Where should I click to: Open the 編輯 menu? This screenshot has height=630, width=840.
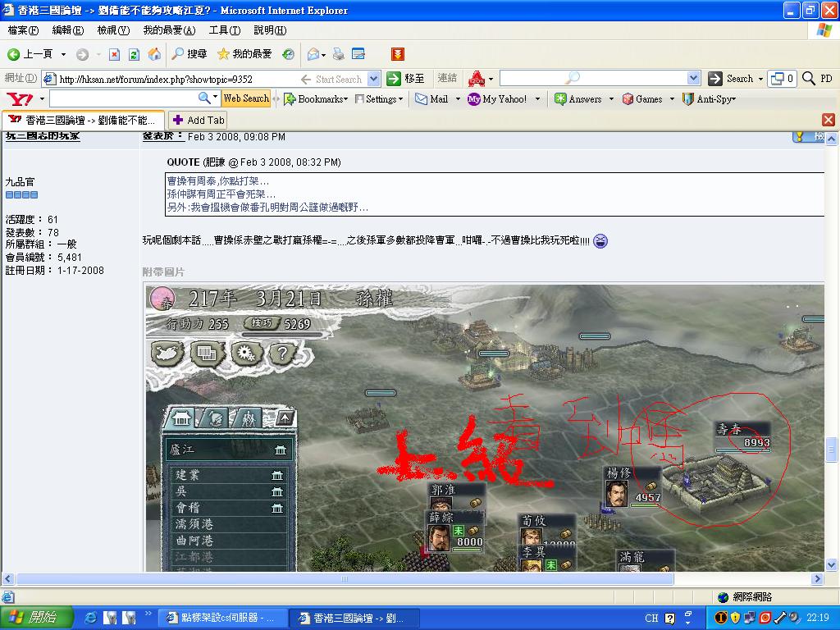coord(68,30)
